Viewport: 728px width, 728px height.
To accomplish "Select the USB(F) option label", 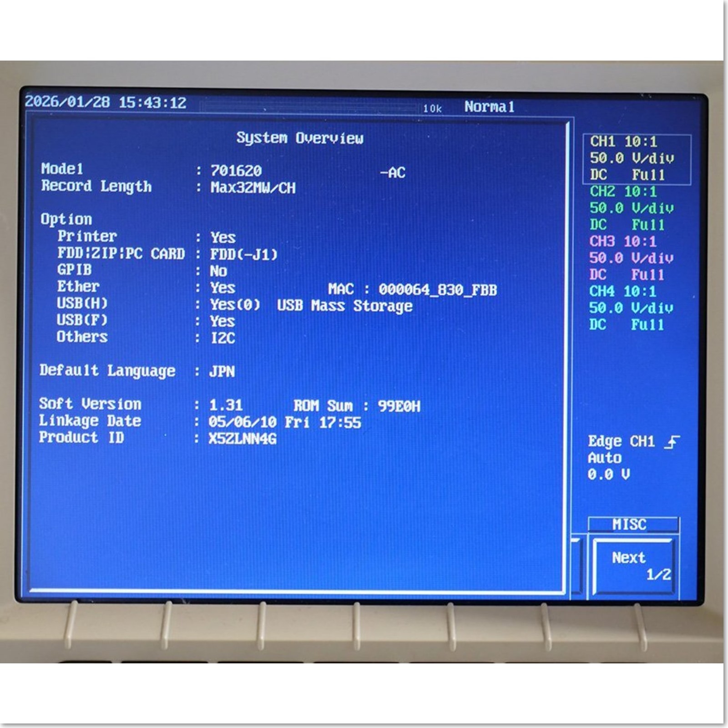I will [82, 320].
